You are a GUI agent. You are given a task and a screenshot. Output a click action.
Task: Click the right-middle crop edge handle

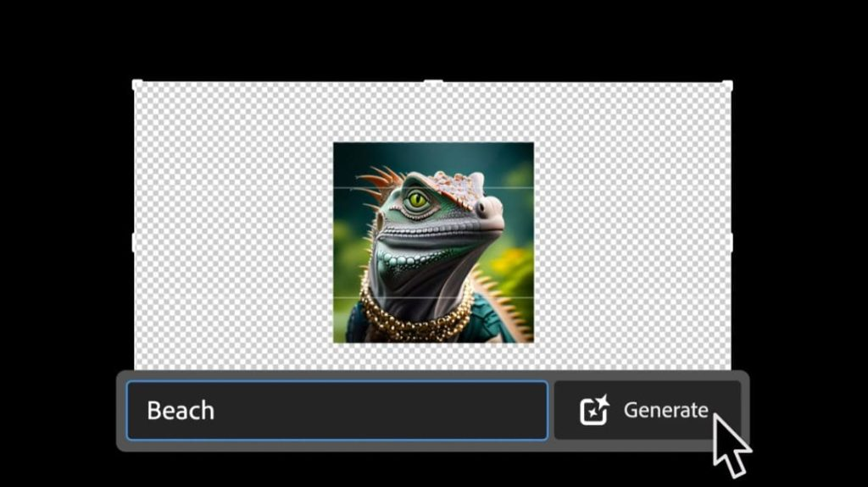click(x=731, y=242)
